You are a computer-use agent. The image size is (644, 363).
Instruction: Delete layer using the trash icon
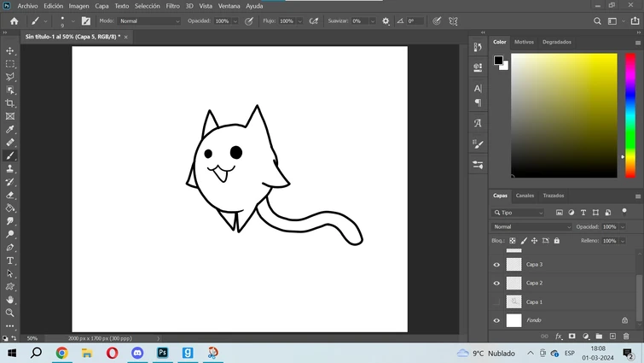(626, 337)
